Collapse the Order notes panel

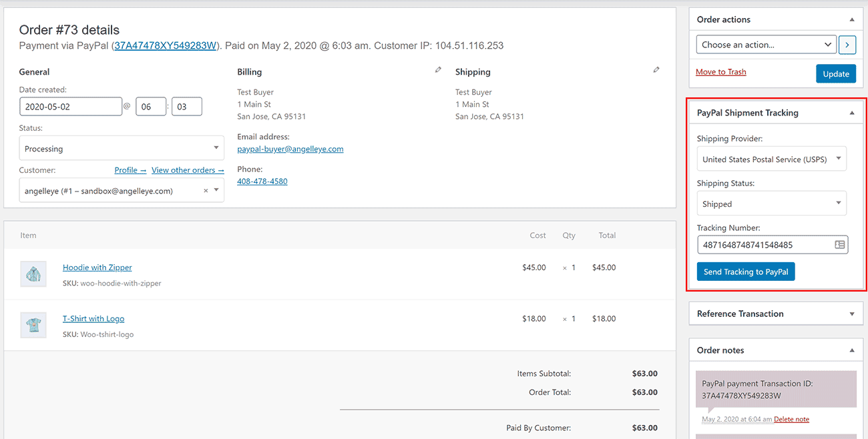click(x=852, y=351)
